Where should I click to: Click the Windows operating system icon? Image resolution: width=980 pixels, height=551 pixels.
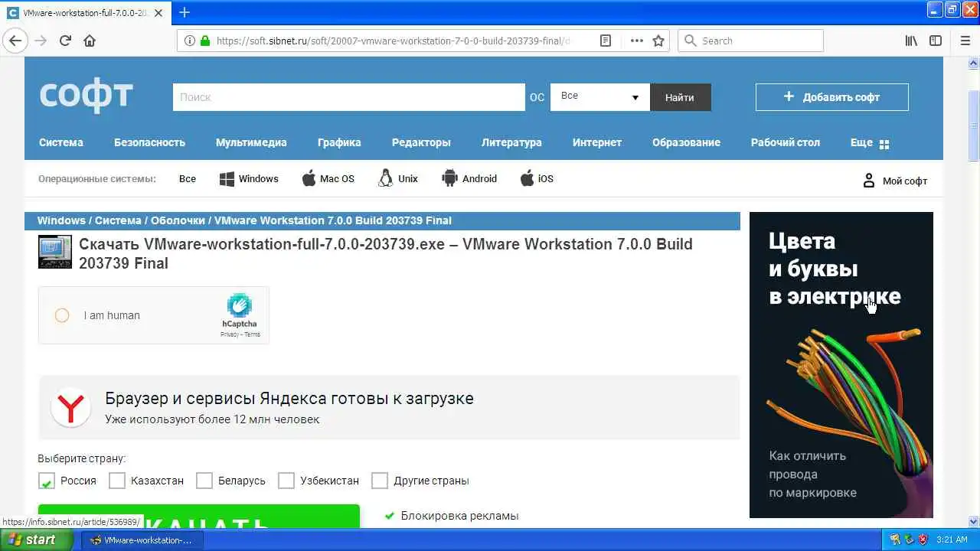[227, 179]
